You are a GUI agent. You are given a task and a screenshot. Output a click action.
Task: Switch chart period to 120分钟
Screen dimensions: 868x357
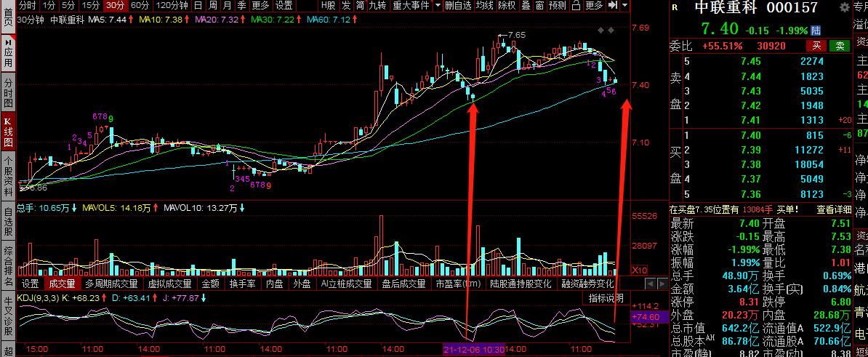(x=172, y=6)
